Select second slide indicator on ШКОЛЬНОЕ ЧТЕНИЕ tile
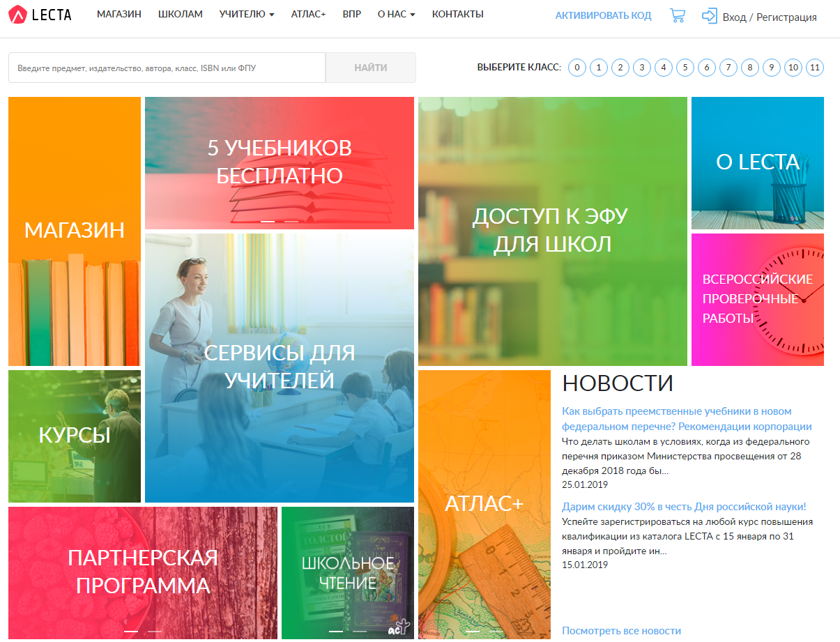Image resolution: width=840 pixels, height=642 pixels. click(360, 631)
